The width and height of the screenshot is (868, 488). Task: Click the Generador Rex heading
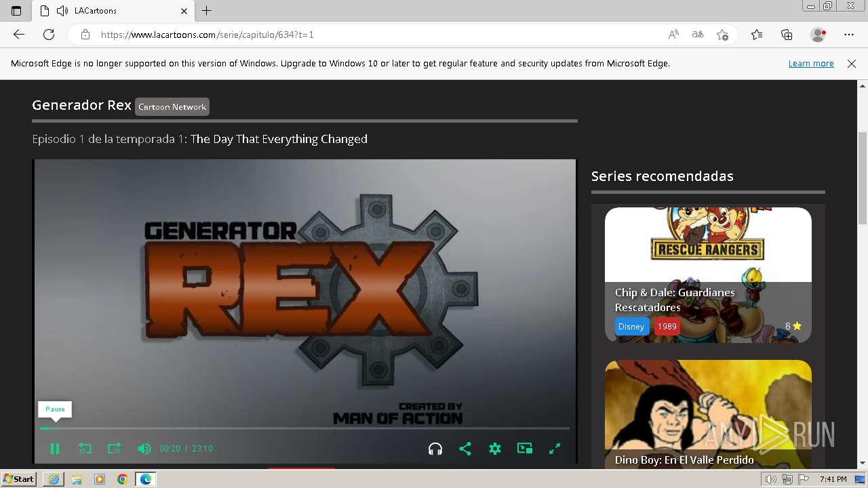point(81,105)
